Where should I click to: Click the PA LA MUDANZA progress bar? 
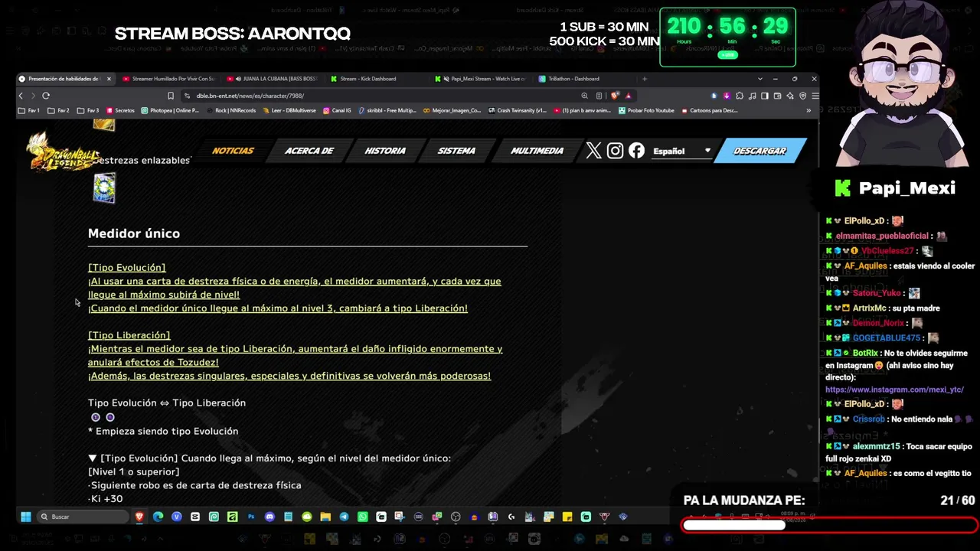830,525
